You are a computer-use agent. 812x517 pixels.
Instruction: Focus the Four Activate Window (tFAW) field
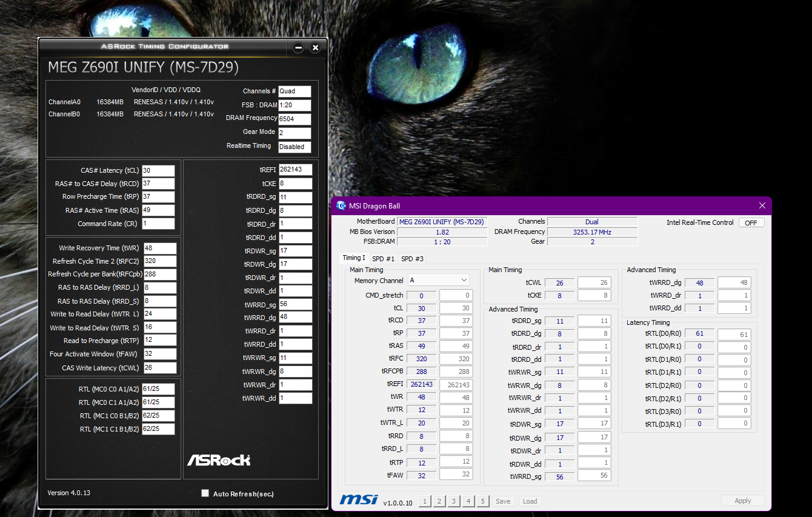pyautogui.click(x=160, y=354)
